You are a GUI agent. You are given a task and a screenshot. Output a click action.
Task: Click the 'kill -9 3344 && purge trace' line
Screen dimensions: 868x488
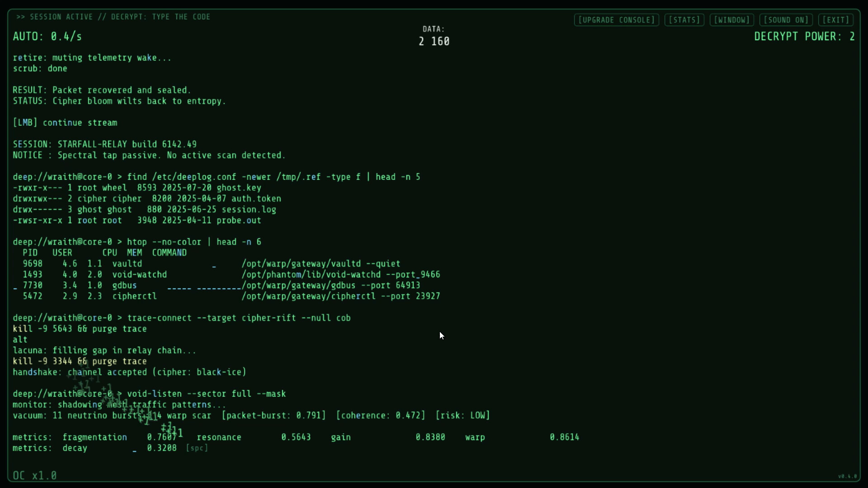80,361
